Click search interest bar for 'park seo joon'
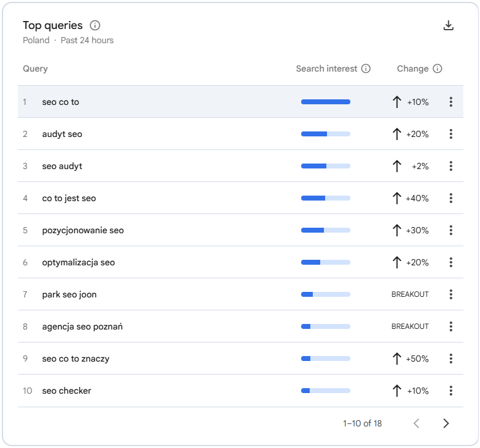This screenshot has width=480, height=448. (325, 294)
